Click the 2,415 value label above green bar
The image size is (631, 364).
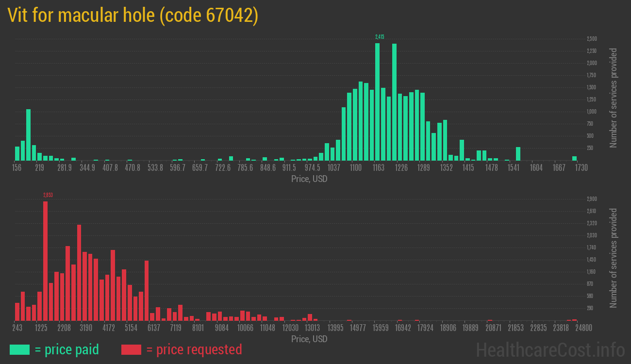point(380,37)
